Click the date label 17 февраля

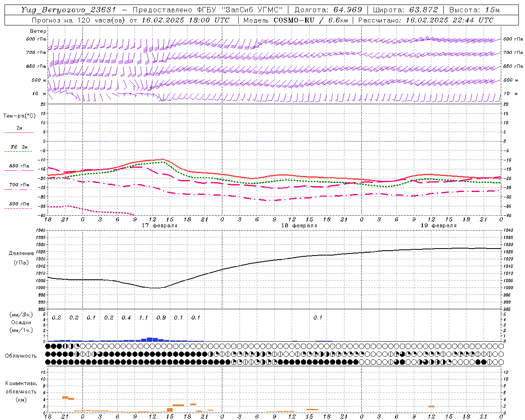click(160, 226)
